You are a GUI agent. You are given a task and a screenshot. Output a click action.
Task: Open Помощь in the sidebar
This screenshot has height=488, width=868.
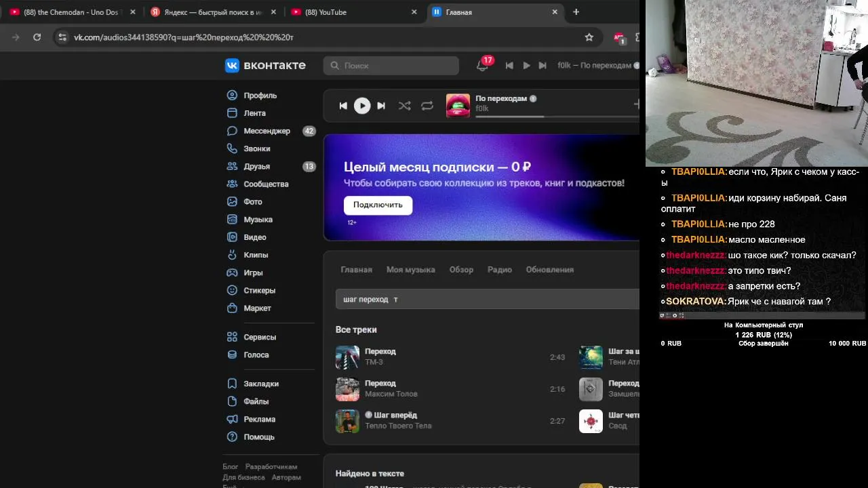click(x=250, y=436)
